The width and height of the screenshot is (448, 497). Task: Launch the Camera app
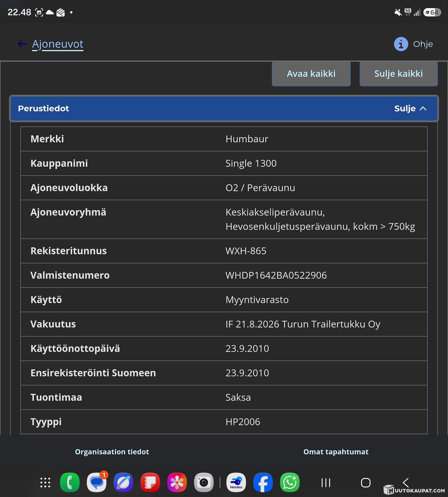(204, 482)
